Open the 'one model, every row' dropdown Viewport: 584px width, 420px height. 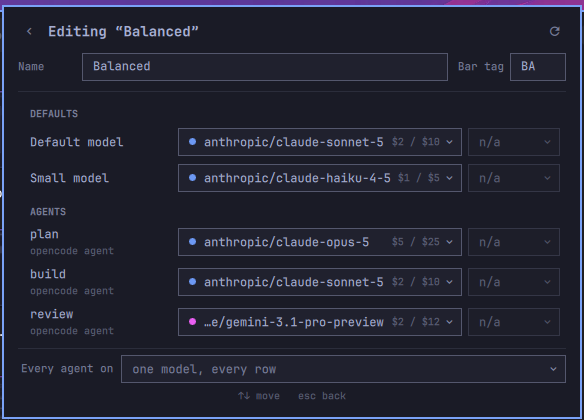(343, 369)
